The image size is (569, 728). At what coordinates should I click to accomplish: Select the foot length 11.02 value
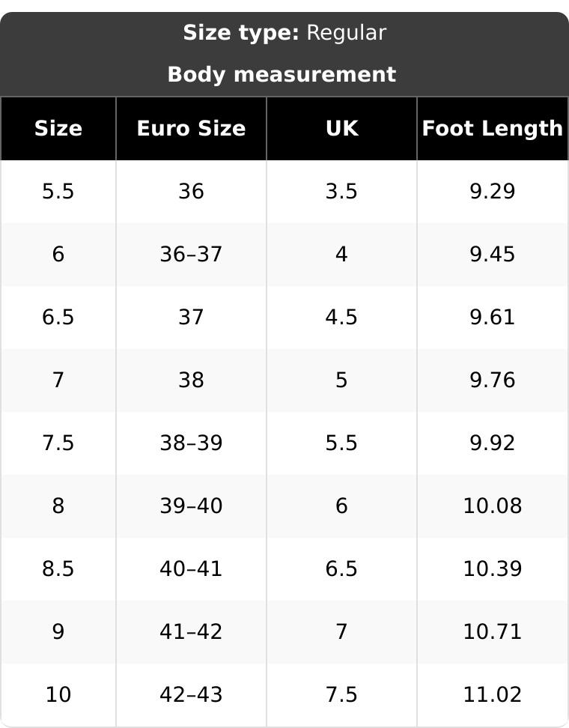493,694
